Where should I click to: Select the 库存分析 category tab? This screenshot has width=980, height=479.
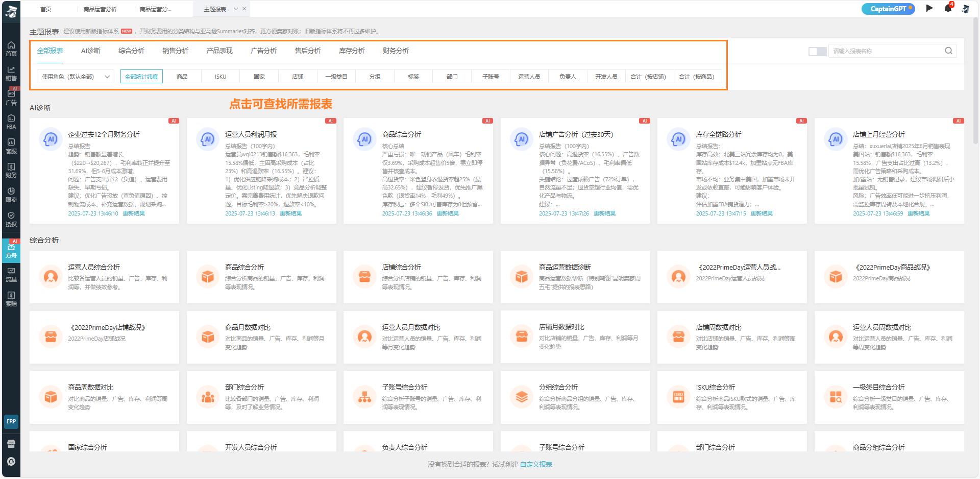click(x=352, y=51)
